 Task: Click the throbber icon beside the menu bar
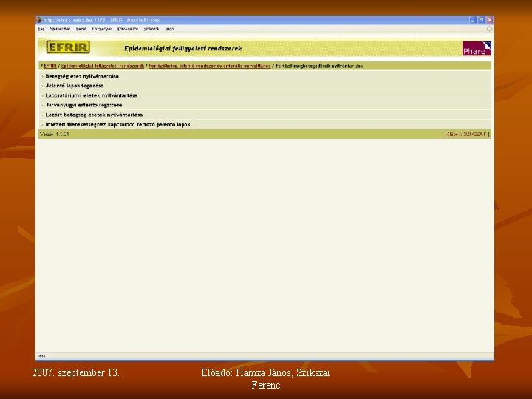[x=489, y=29]
